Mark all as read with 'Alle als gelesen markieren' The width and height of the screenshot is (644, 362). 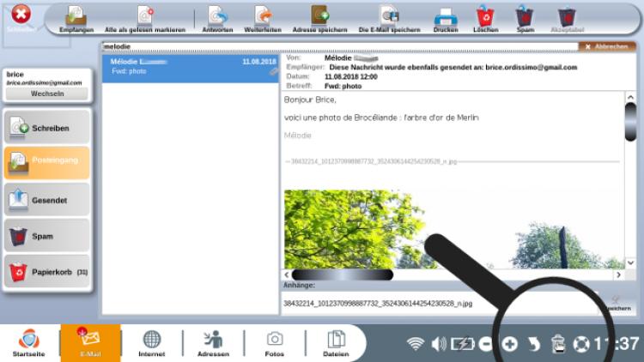[145, 19]
